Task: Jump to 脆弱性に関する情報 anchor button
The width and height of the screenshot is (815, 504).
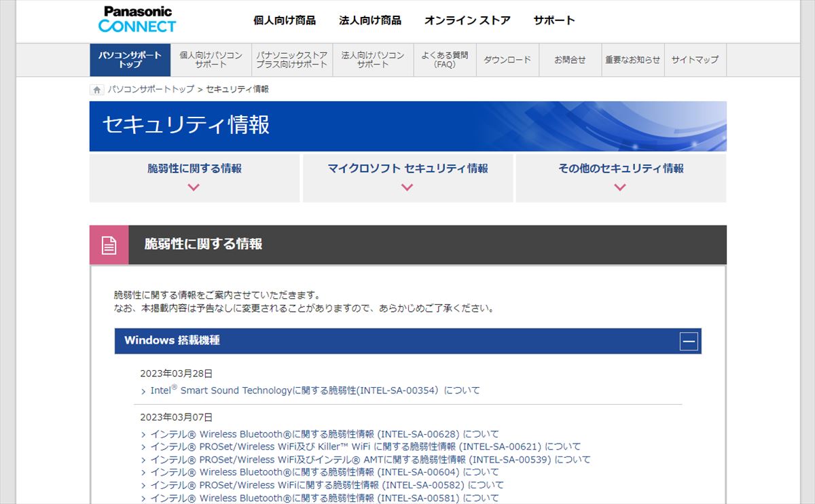Action: [x=194, y=178]
